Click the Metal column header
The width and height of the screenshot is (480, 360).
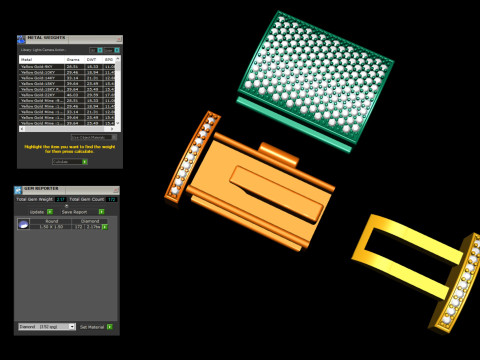[42, 59]
